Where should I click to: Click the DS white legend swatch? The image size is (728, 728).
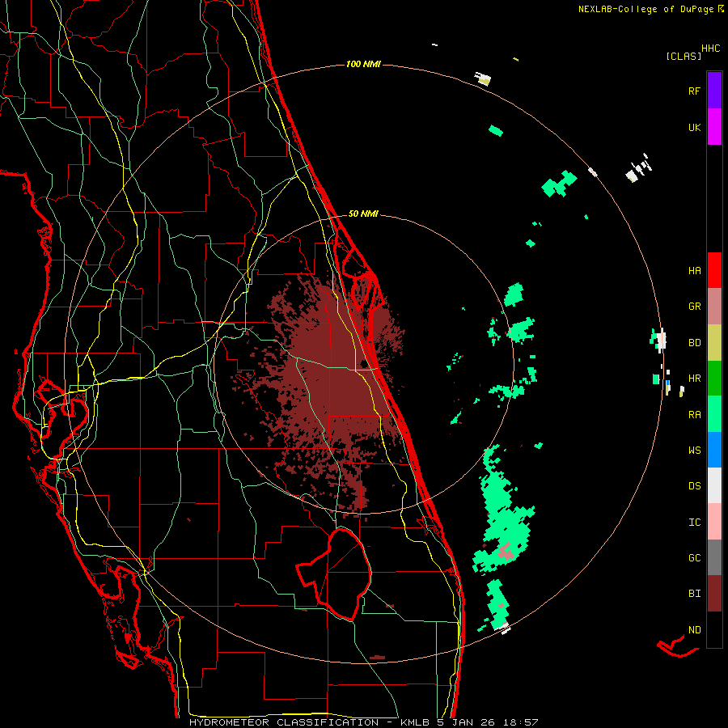coord(714,485)
